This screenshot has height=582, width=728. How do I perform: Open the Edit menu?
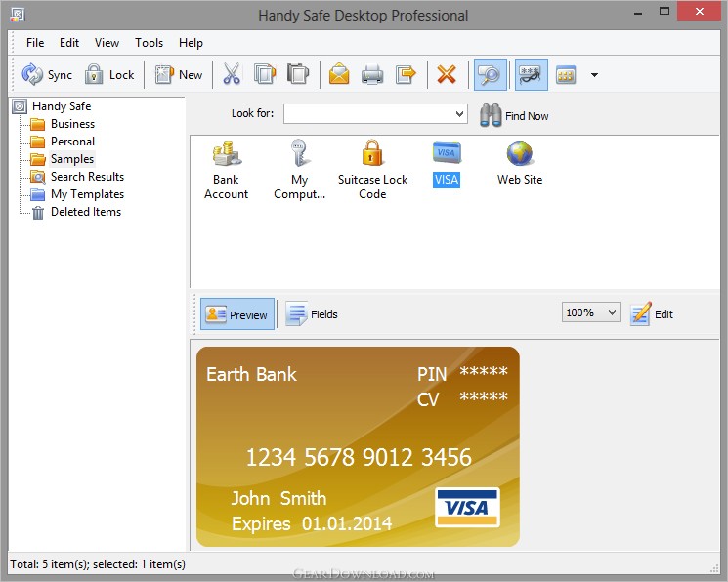point(69,43)
